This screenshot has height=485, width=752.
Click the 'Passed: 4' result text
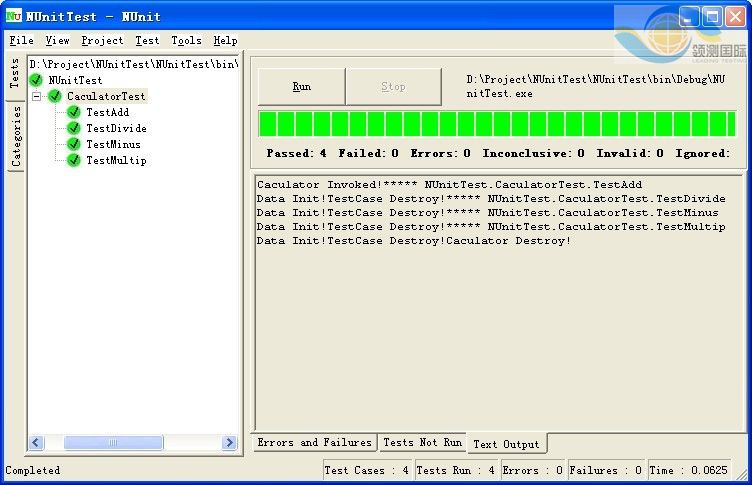(x=296, y=153)
